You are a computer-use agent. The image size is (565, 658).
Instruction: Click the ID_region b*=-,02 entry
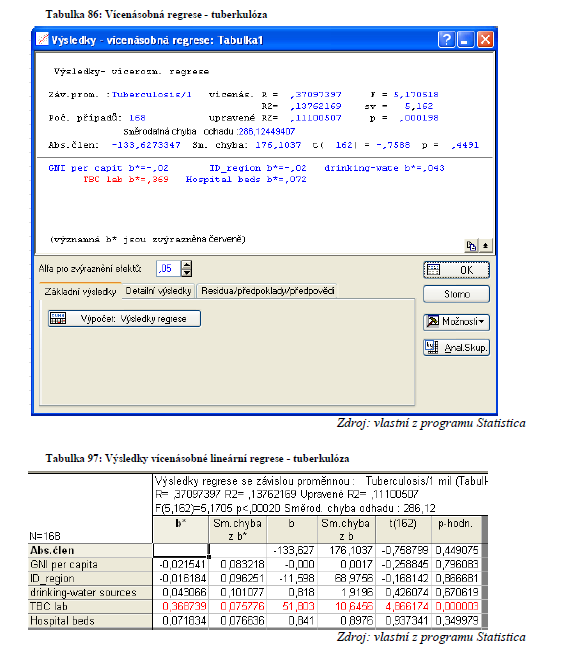tap(258, 168)
